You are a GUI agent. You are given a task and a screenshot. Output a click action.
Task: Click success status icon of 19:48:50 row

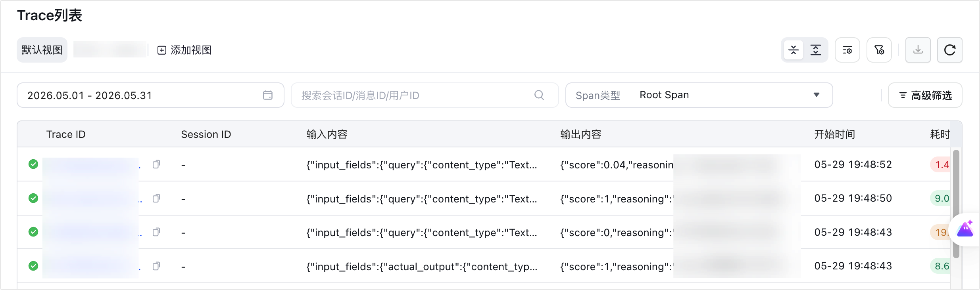point(33,198)
